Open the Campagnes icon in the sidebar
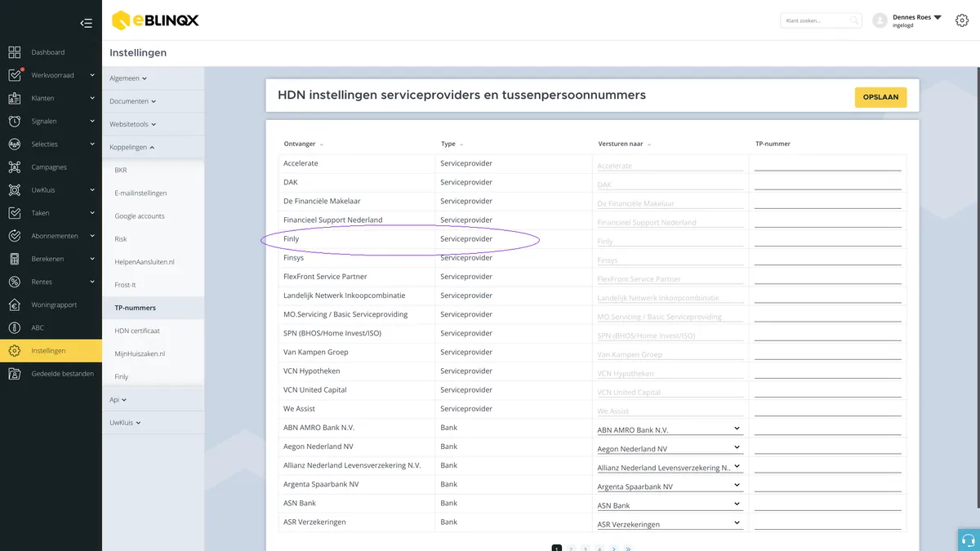The image size is (980, 551). pyautogui.click(x=15, y=167)
